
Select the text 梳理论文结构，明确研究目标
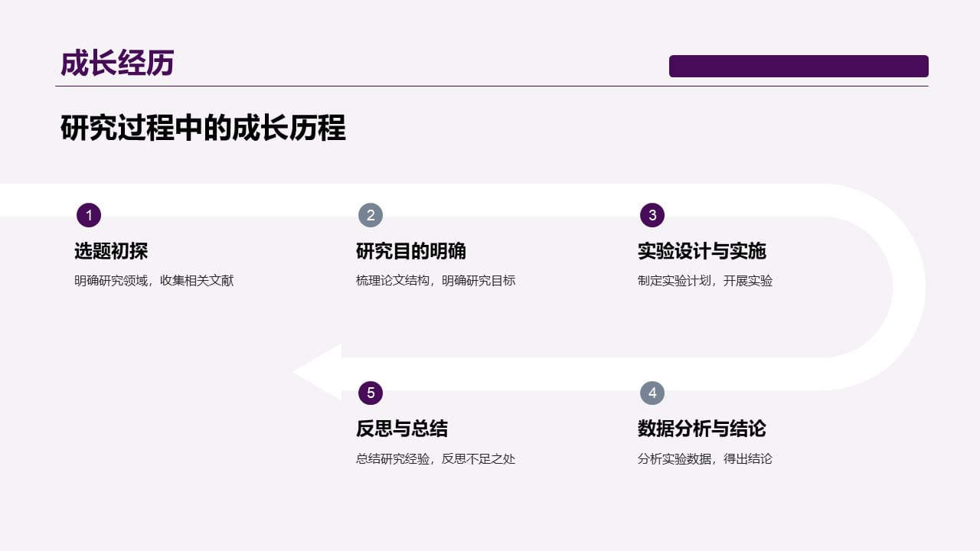click(x=435, y=280)
